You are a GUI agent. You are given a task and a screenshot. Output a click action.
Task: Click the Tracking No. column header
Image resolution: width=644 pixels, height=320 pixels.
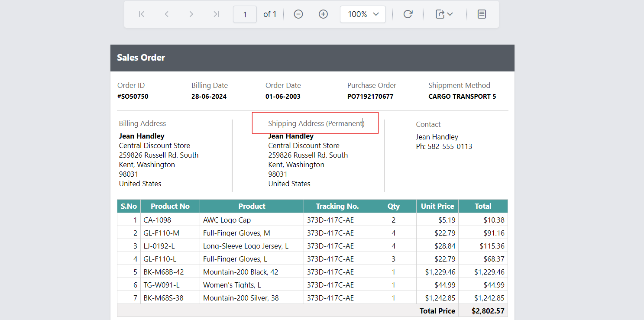(x=337, y=206)
